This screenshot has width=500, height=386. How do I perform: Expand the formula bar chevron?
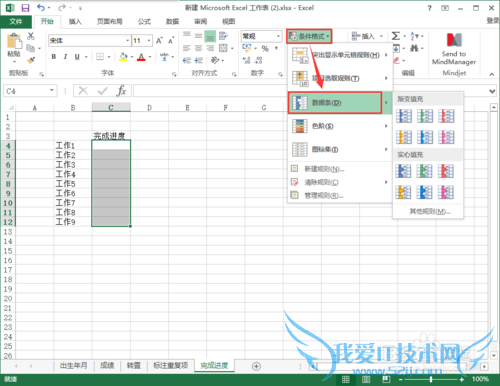pos(492,91)
